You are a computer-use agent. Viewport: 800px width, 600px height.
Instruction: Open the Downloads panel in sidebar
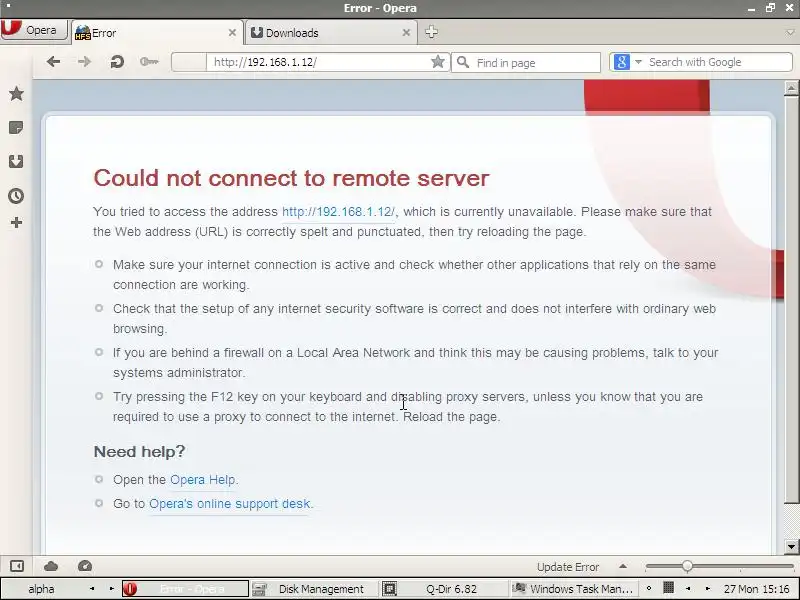click(16, 162)
